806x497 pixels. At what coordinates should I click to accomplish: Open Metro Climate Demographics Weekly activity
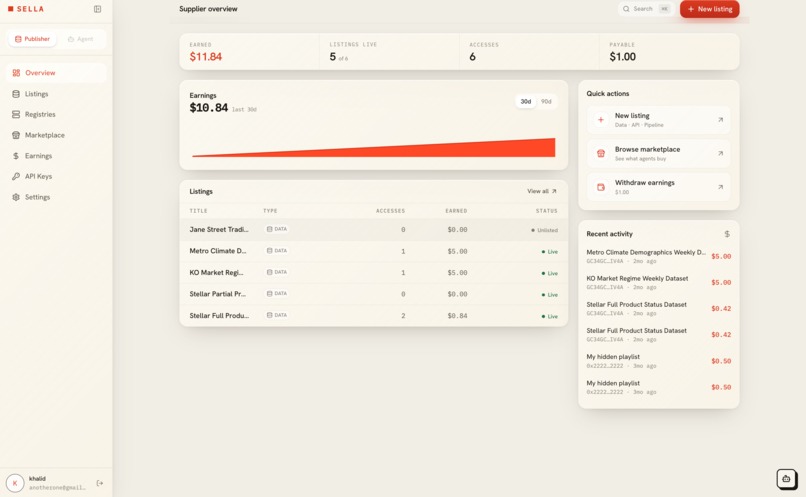tap(658, 256)
